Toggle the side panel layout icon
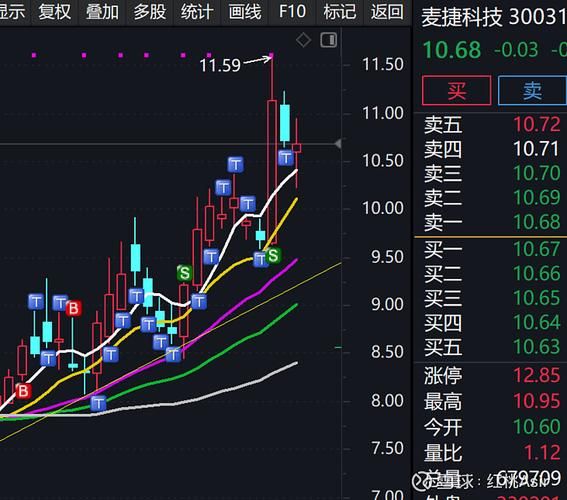The height and width of the screenshot is (500, 567). click(328, 40)
